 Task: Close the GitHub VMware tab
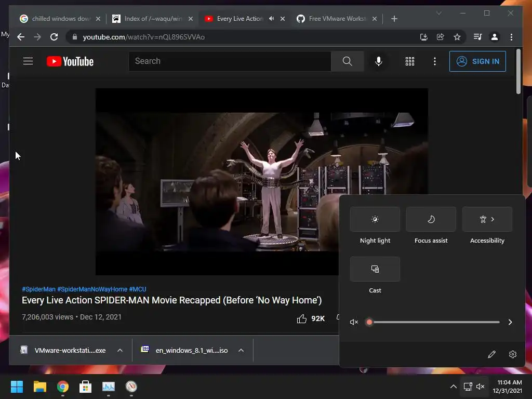(375, 19)
